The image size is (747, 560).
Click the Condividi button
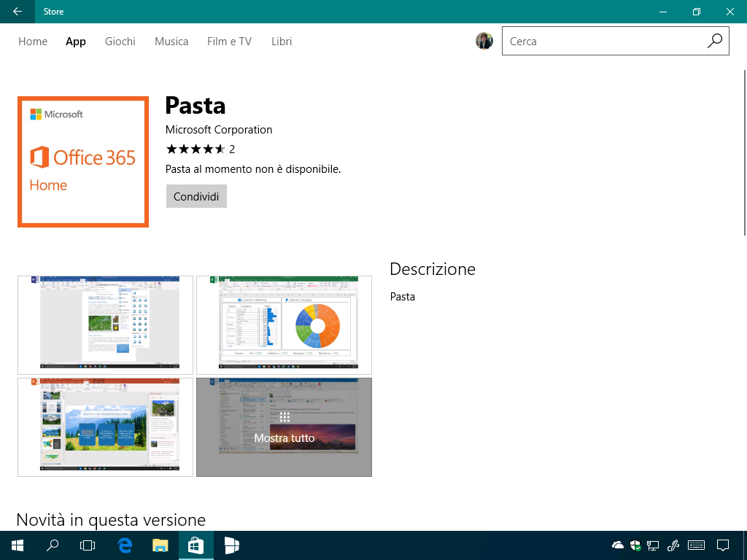pos(196,196)
